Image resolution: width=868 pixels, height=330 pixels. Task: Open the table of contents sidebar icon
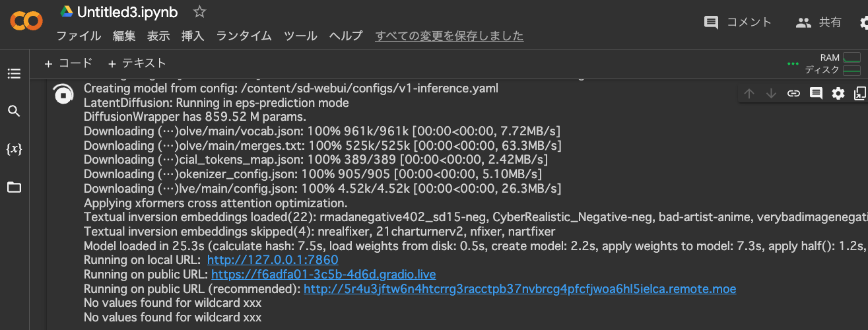pos(14,73)
